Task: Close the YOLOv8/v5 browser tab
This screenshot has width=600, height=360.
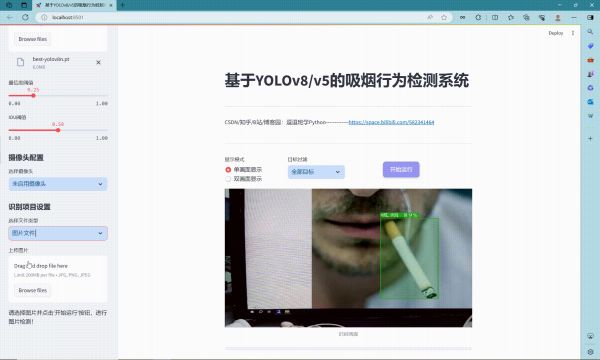Action: [x=111, y=5]
